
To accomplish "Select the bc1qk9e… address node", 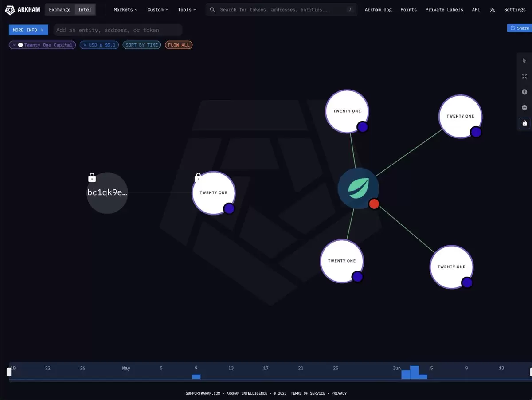I will pyautogui.click(x=107, y=193).
